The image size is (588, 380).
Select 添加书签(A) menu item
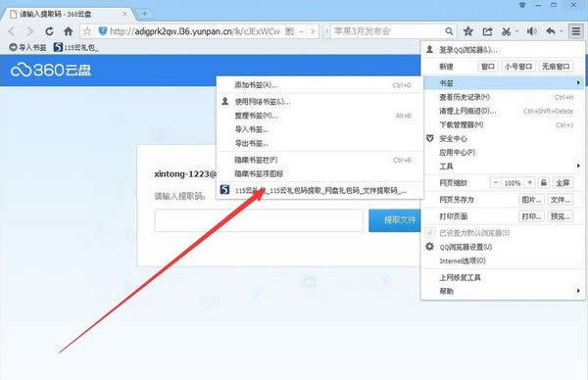[319, 85]
